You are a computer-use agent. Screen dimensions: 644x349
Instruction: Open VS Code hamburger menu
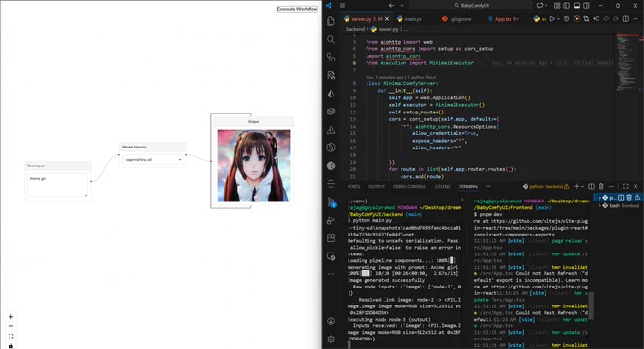(x=342, y=6)
